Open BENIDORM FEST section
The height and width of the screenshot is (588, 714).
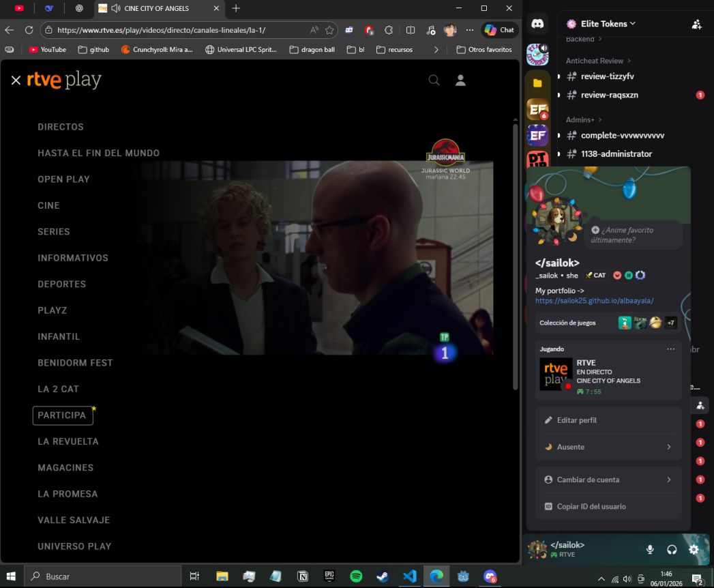coord(75,363)
